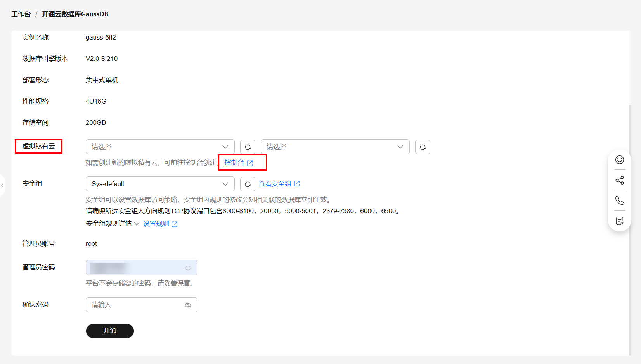Click the note edit icon in sidebar
The width and height of the screenshot is (641, 364).
click(x=620, y=221)
